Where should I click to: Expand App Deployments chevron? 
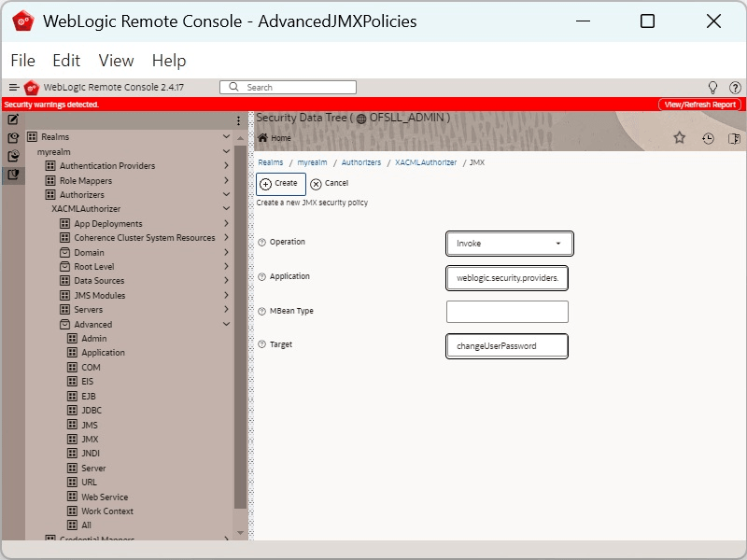[x=226, y=223]
